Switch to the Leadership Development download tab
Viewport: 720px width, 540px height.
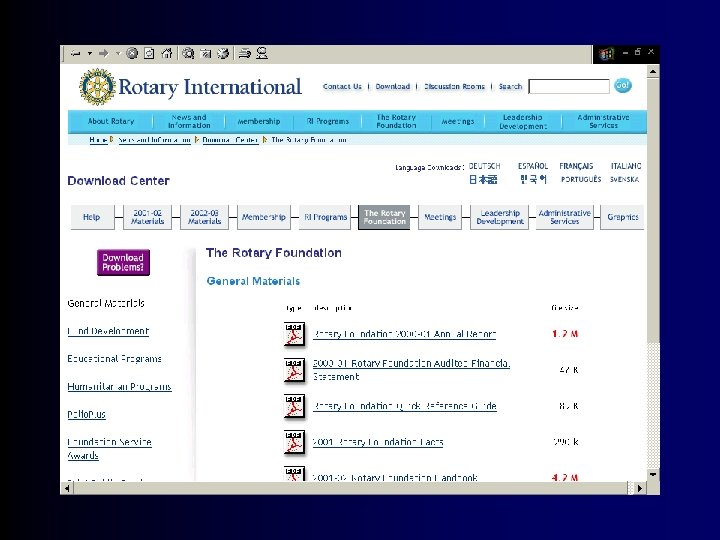coord(500,217)
